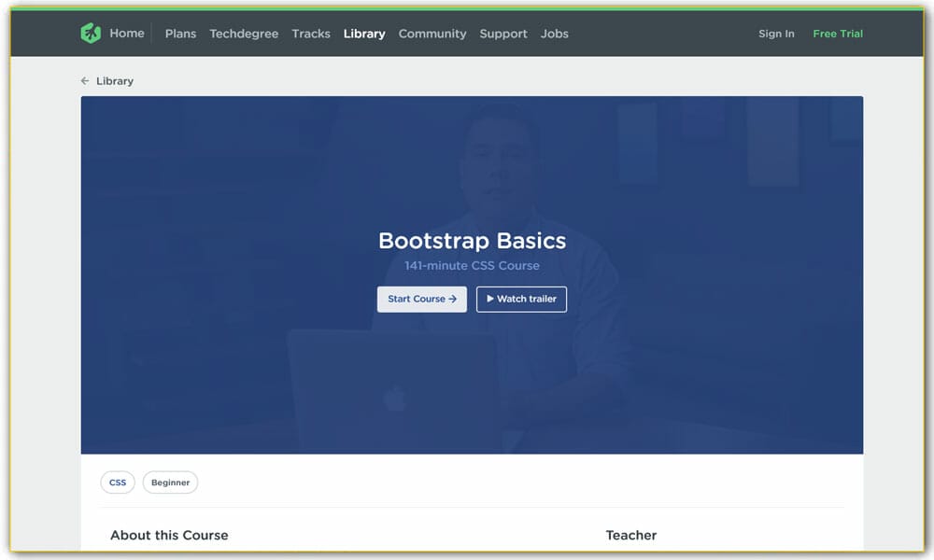This screenshot has height=560, width=934.
Task: Open the Home navigation item
Action: point(127,33)
